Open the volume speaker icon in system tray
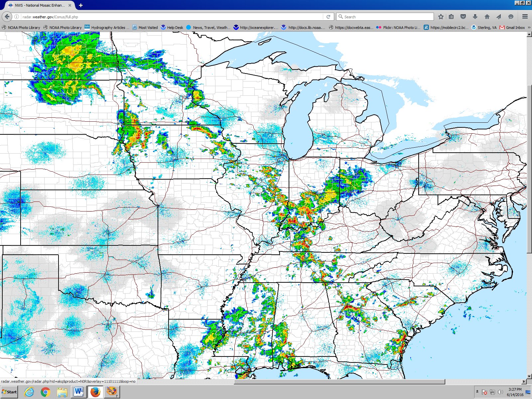Image resolution: width=532 pixels, height=399 pixels. [500, 392]
